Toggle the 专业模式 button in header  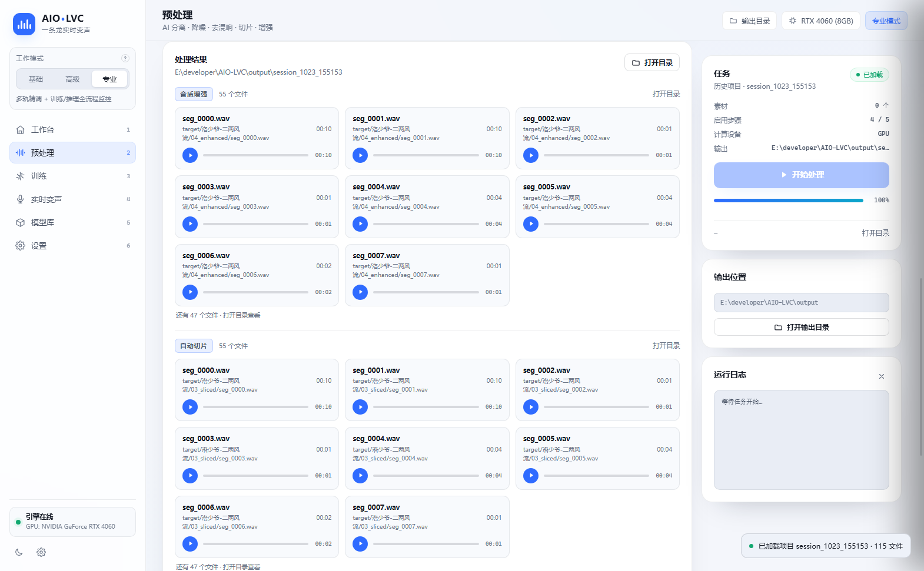886,21
